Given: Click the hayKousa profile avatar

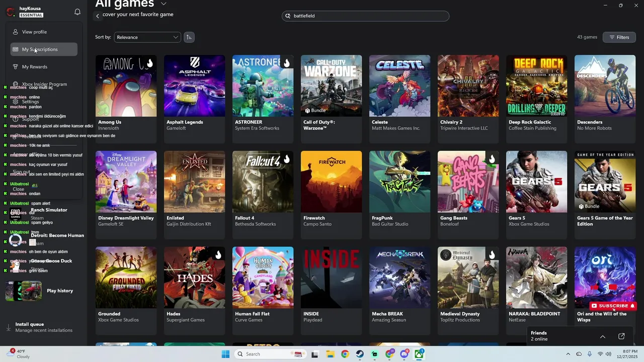Looking at the screenshot, I should 11,12.
